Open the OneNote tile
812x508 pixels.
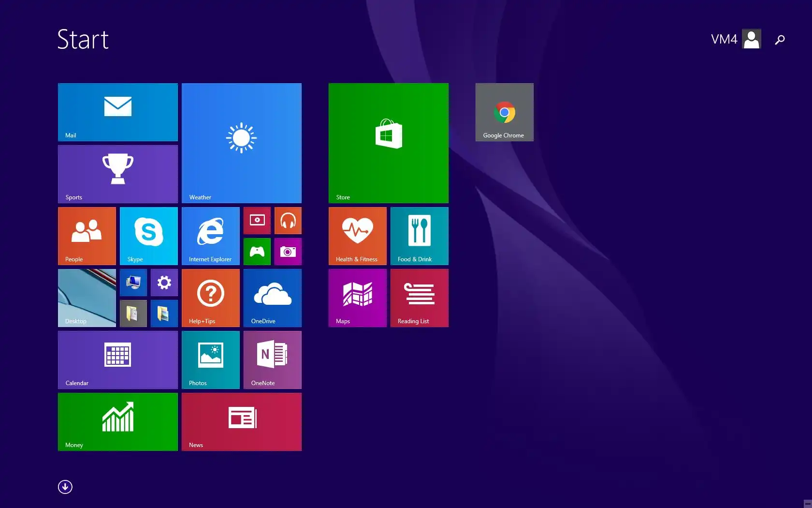273,360
